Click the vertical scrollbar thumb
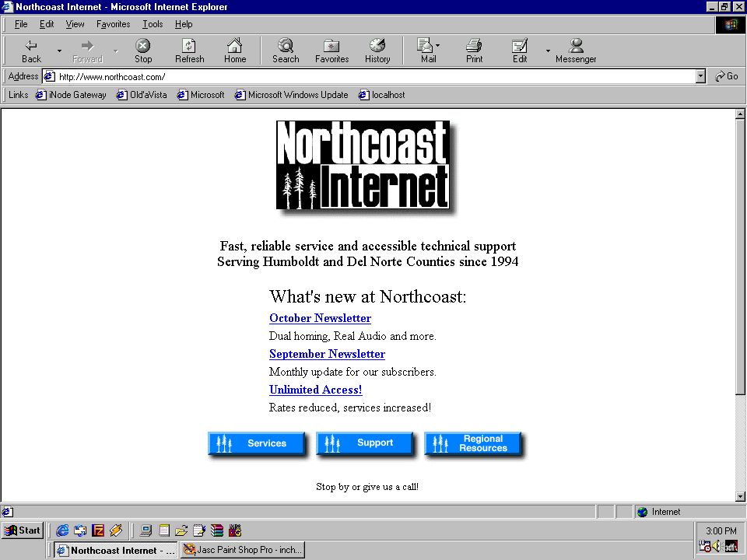 [x=740, y=257]
